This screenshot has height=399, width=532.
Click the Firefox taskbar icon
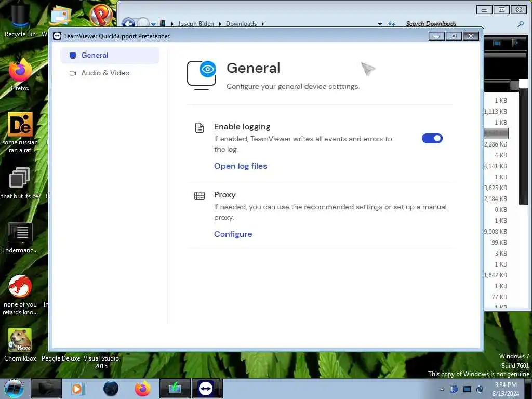pyautogui.click(x=142, y=389)
